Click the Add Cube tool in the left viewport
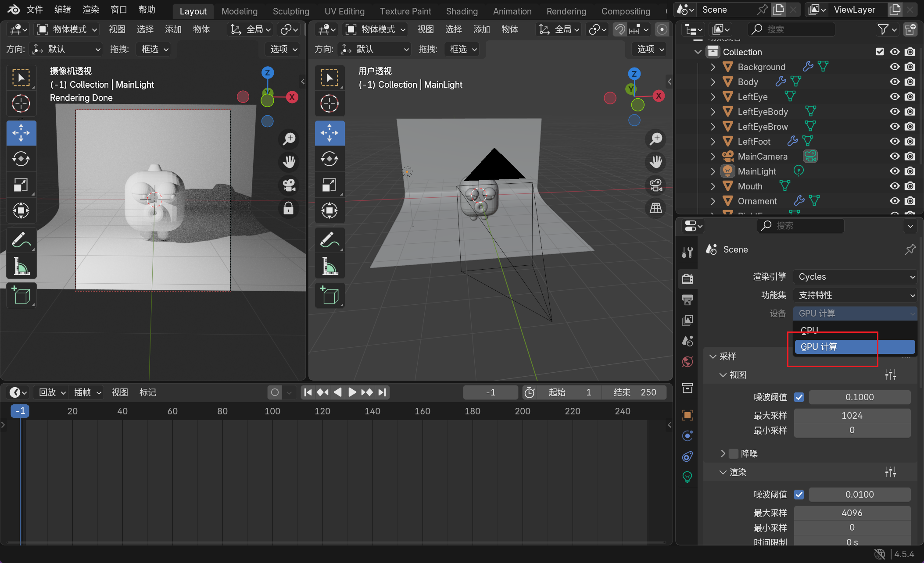Screen dimensions: 924x563 tap(21, 296)
